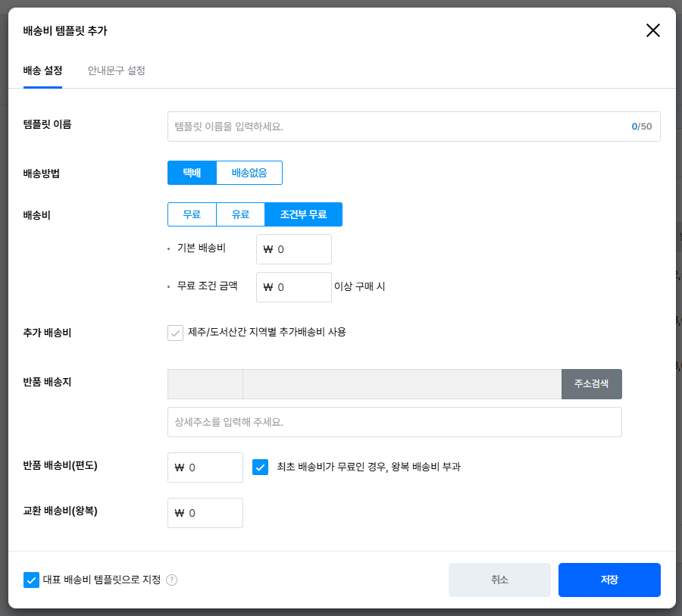The width and height of the screenshot is (682, 616).
Task: Click the 교환 배송비(왕복) amount field
Action: coord(211,513)
